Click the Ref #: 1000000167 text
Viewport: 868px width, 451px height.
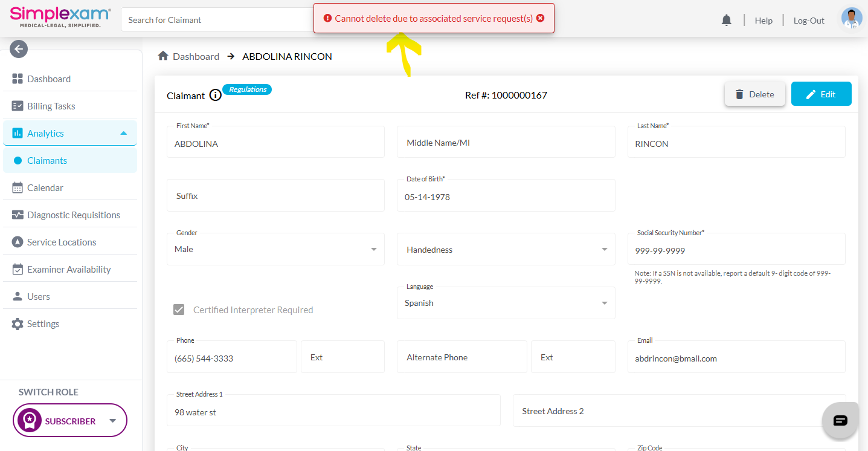pyautogui.click(x=506, y=95)
